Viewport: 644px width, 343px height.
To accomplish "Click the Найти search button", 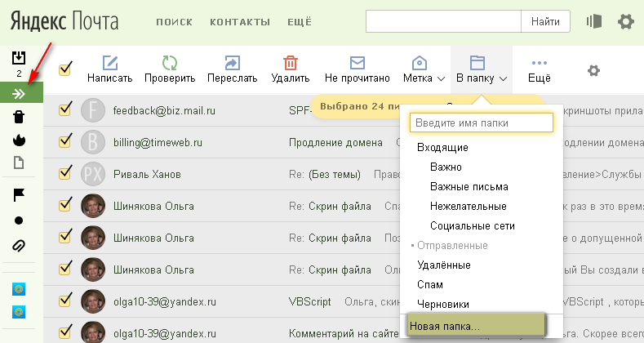I will pos(545,21).
